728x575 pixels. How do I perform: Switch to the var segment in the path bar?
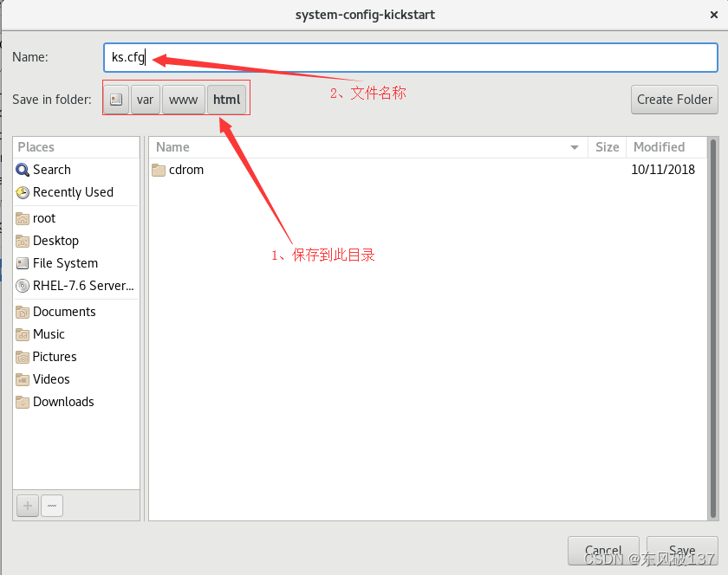click(x=145, y=99)
